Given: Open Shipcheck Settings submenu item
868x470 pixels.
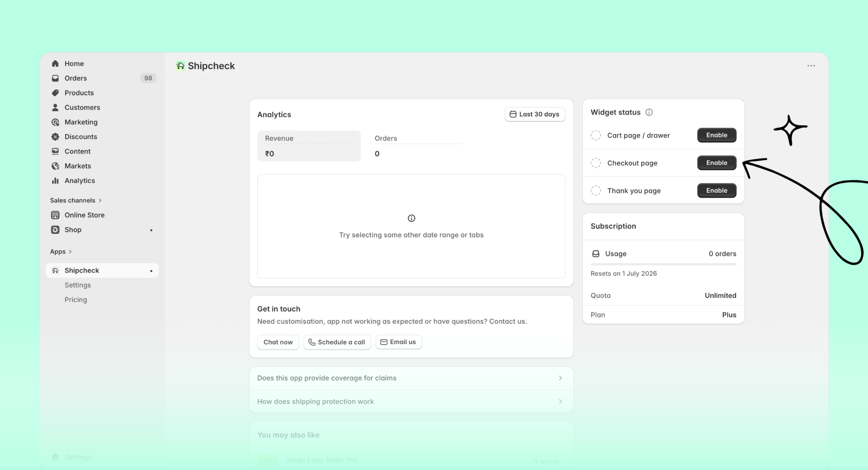Looking at the screenshot, I should tap(78, 285).
